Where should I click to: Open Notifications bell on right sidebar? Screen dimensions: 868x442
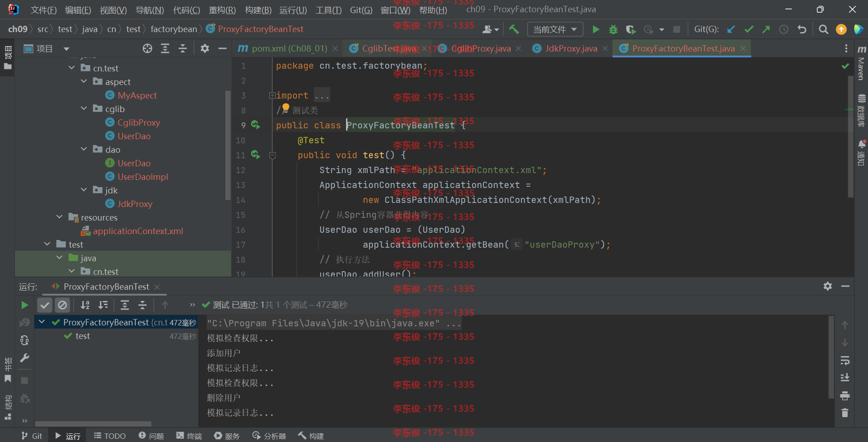[x=862, y=153]
